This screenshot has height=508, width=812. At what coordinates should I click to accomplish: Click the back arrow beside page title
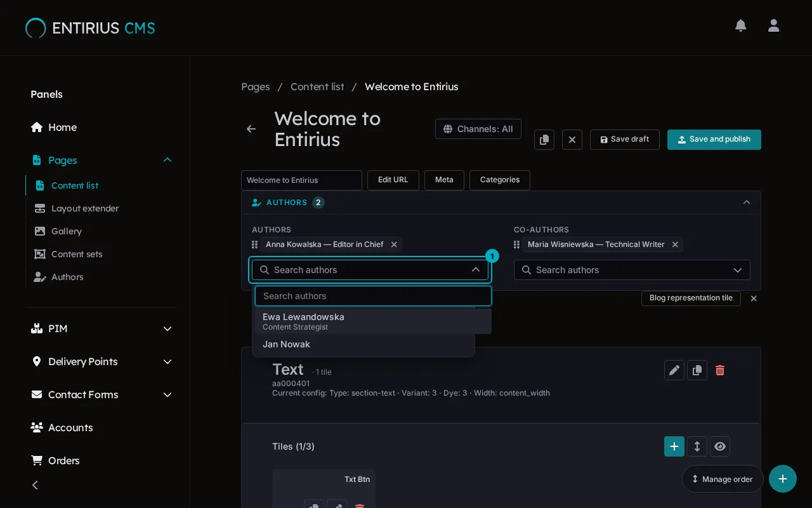click(251, 129)
